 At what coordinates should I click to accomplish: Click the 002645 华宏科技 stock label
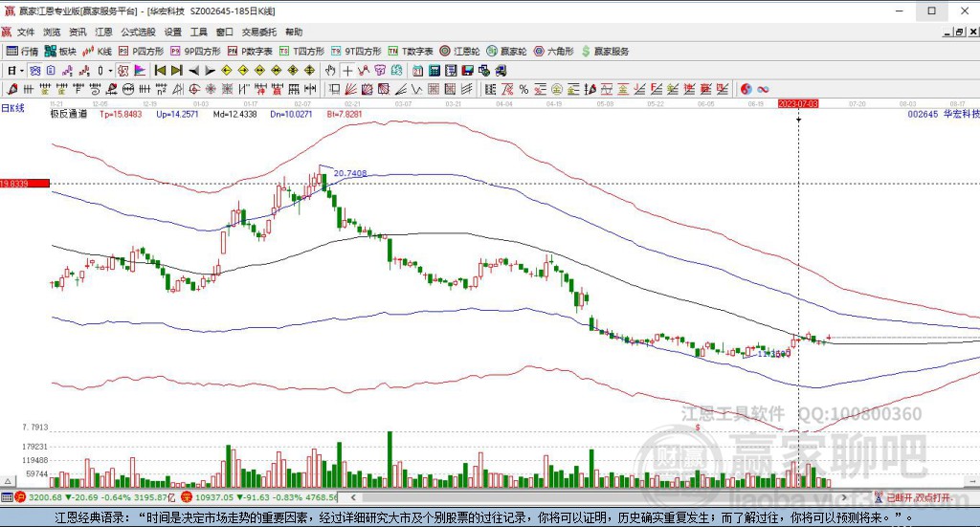coord(943,114)
